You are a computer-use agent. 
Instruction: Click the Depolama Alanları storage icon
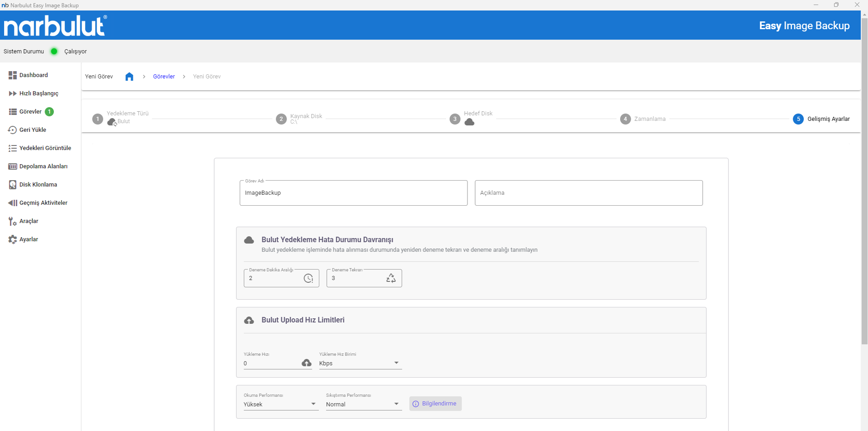12,166
